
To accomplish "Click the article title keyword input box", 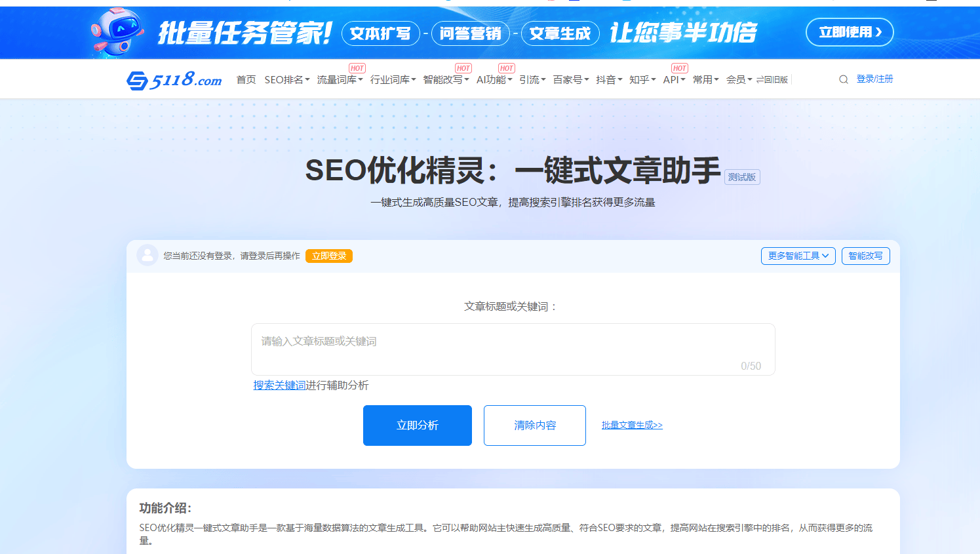I will 513,349.
